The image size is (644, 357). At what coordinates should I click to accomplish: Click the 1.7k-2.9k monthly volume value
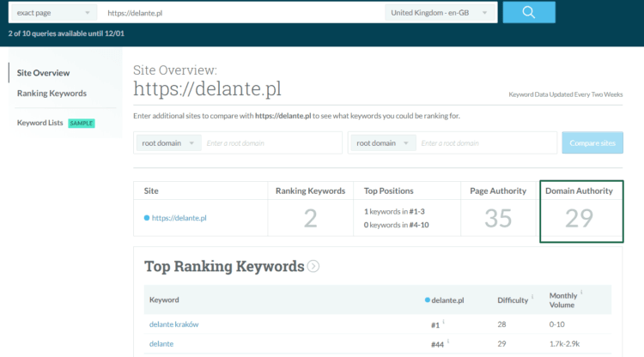(x=564, y=344)
